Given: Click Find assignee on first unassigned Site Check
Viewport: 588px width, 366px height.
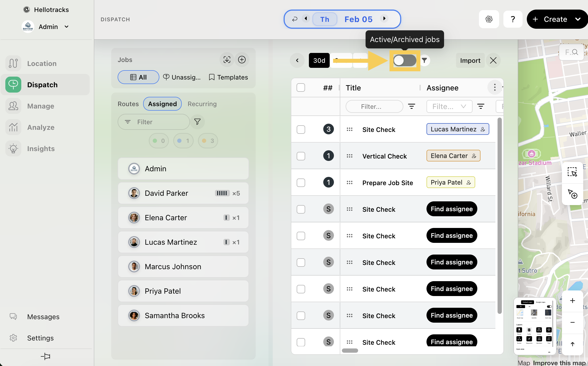Looking at the screenshot, I should tap(452, 209).
